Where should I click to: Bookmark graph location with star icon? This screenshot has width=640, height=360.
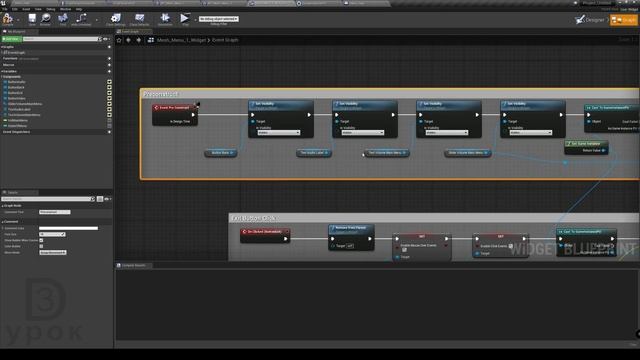(119, 40)
